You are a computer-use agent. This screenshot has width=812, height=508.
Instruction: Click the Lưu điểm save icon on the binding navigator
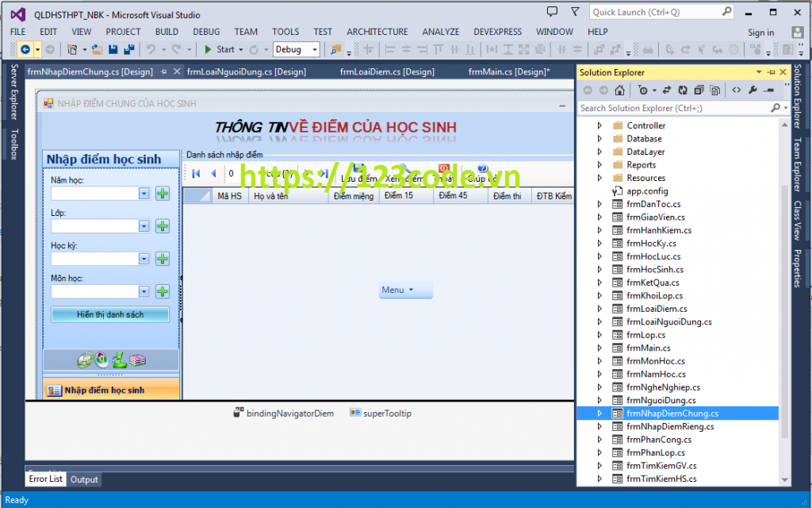(x=358, y=168)
